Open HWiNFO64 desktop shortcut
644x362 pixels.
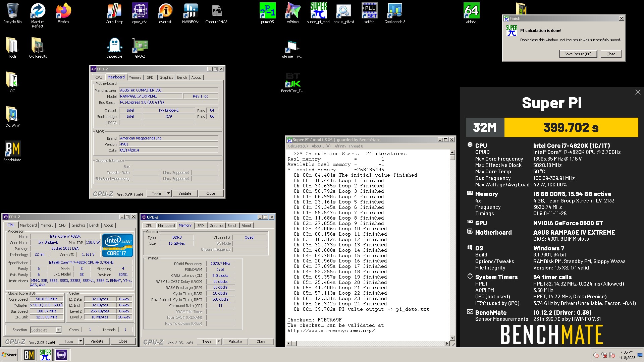click(191, 13)
